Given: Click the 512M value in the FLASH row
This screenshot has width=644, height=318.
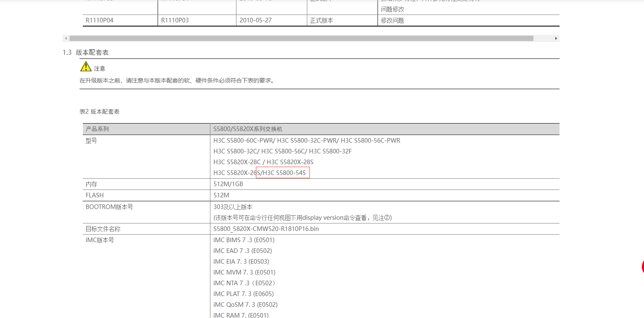Looking at the screenshot, I should tap(221, 195).
